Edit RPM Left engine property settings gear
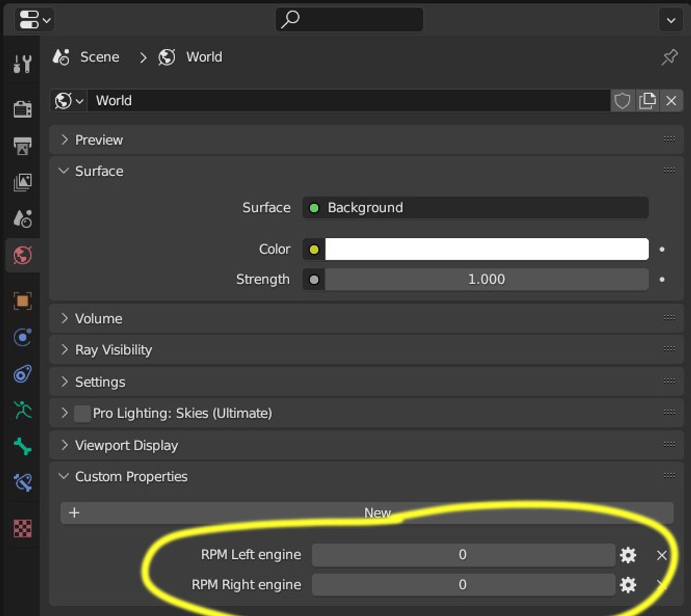The image size is (691, 616). pos(628,555)
